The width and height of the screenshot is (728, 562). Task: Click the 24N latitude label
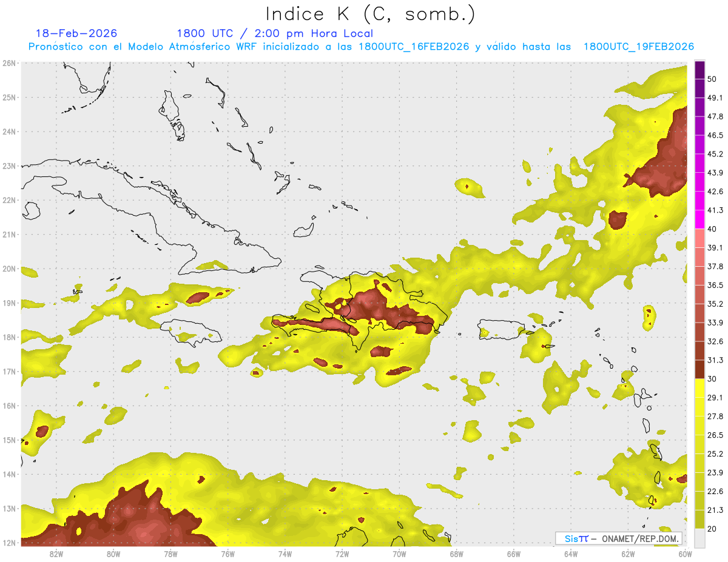tap(9, 132)
